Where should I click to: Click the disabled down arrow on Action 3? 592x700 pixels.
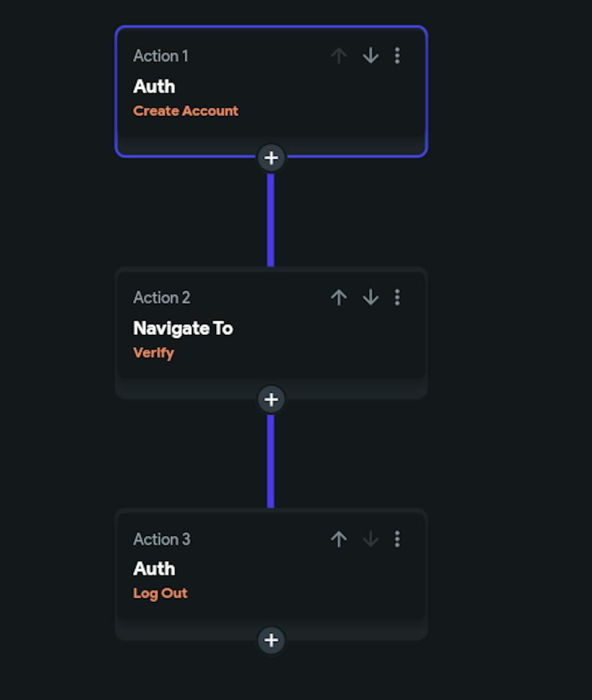(x=371, y=538)
